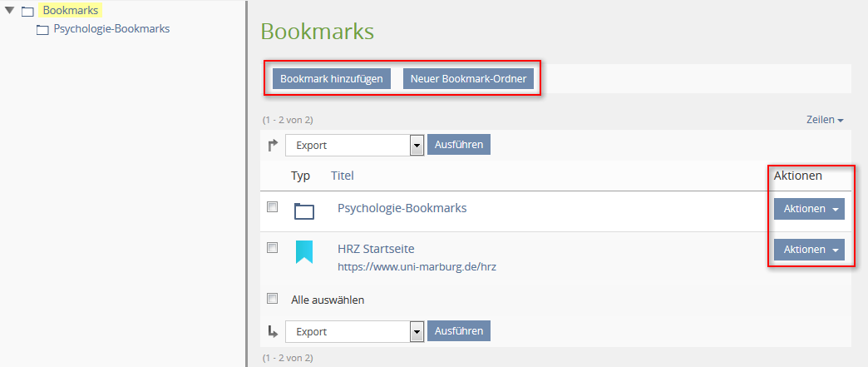This screenshot has width=868, height=367.
Task: Click the cyan bookmark icon for HRZ Startseite
Action: 304,252
